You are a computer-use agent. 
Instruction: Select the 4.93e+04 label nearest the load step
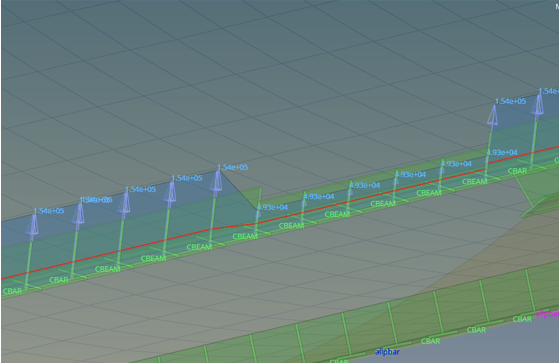click(272, 207)
